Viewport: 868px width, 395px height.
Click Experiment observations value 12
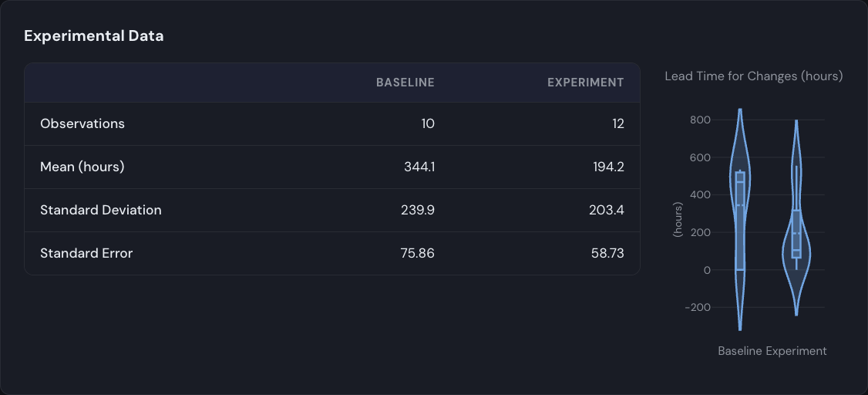617,123
